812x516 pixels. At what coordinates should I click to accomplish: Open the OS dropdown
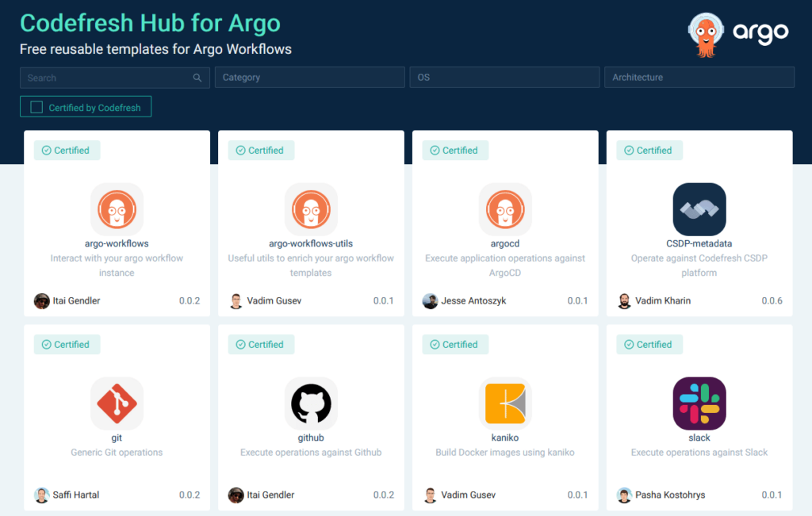point(504,77)
